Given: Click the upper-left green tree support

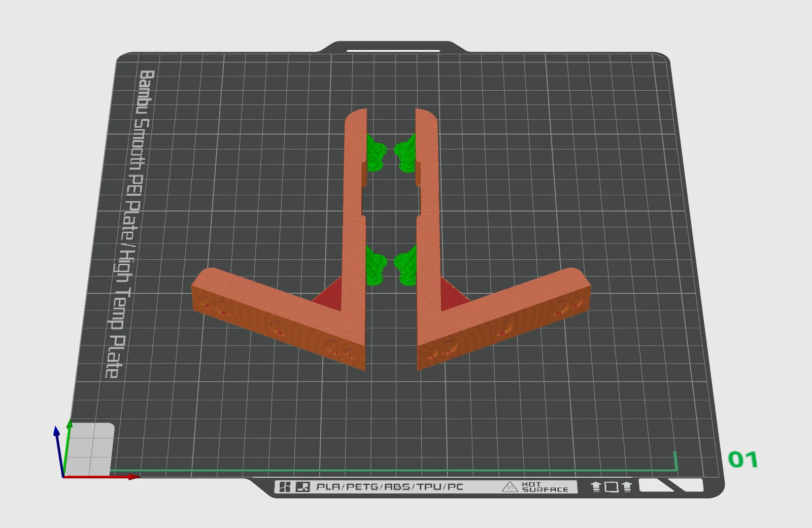Looking at the screenshot, I should (375, 153).
